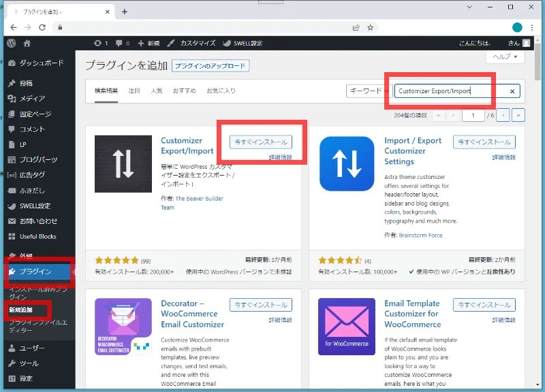Click the blue arrows plugin thumbnail

(347, 164)
